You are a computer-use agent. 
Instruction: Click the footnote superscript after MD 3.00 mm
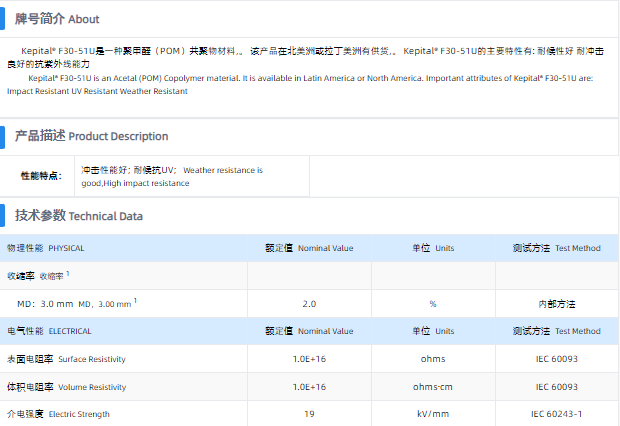(x=135, y=300)
